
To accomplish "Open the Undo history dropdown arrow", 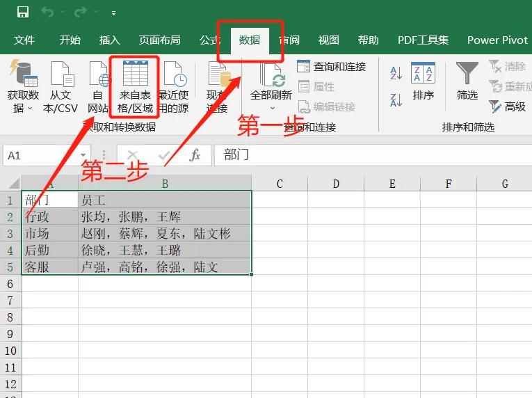I will pos(63,13).
